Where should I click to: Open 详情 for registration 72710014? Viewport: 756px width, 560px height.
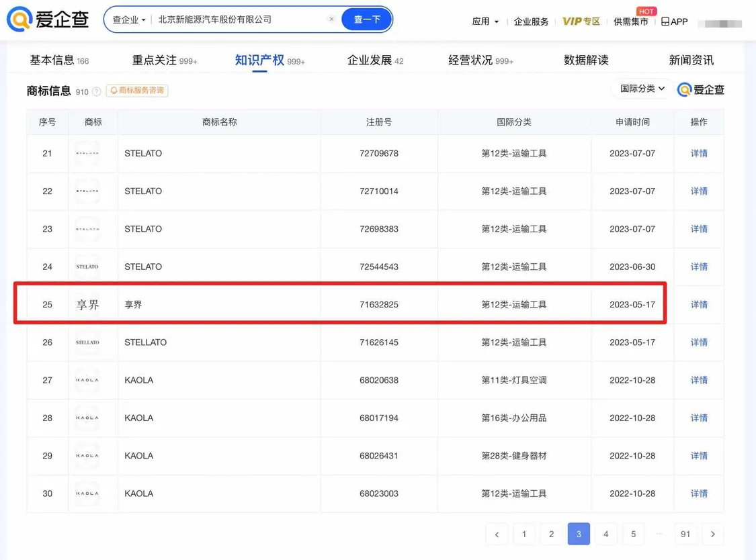point(699,191)
